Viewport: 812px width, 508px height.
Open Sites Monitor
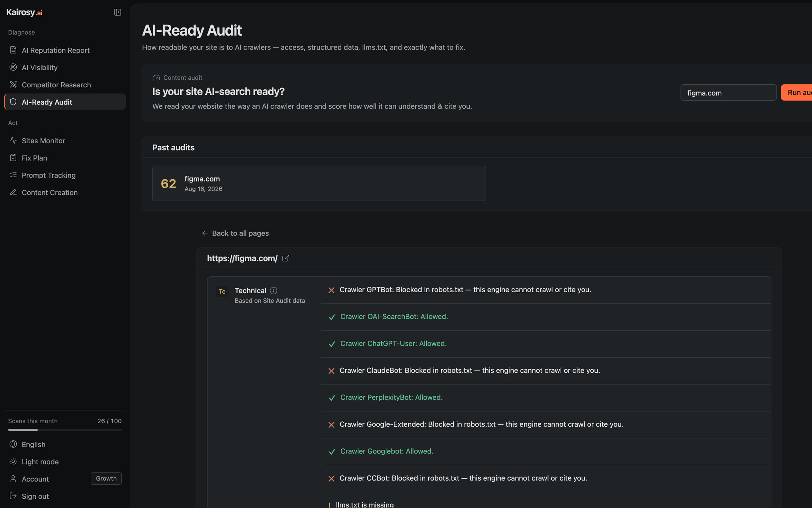pyautogui.click(x=65, y=141)
